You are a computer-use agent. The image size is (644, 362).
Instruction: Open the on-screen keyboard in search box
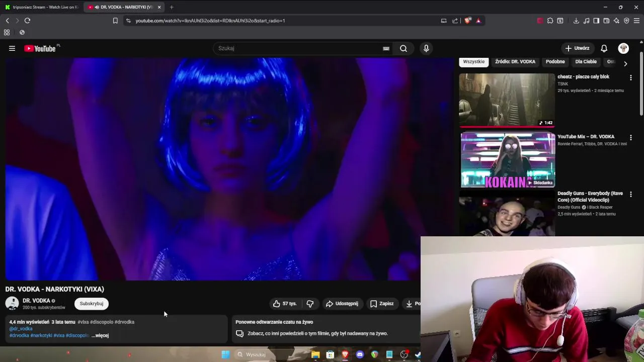pyautogui.click(x=386, y=48)
